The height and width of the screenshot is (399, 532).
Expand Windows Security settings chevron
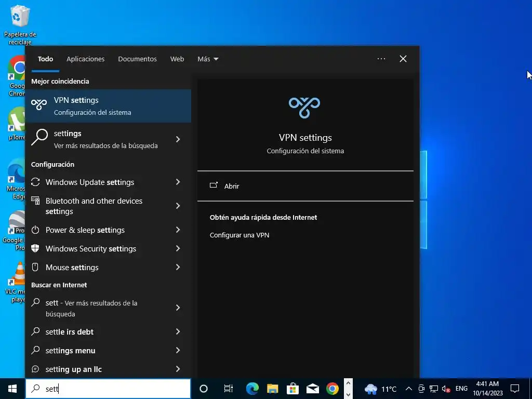tap(178, 248)
